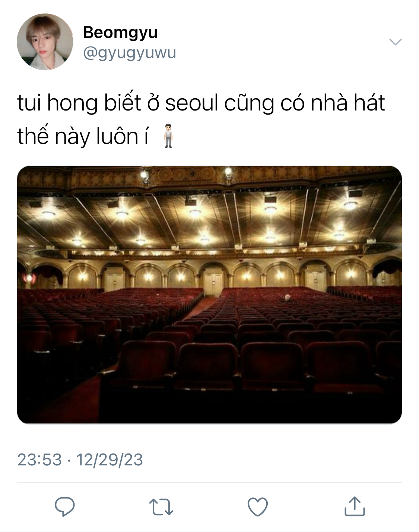Open Beomgyu's profile picture

click(x=45, y=42)
